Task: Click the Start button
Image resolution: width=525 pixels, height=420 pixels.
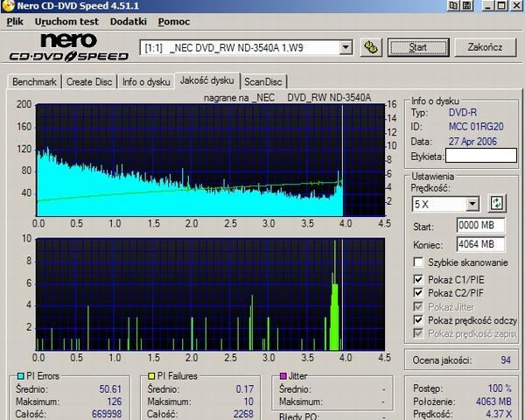Action: point(418,47)
